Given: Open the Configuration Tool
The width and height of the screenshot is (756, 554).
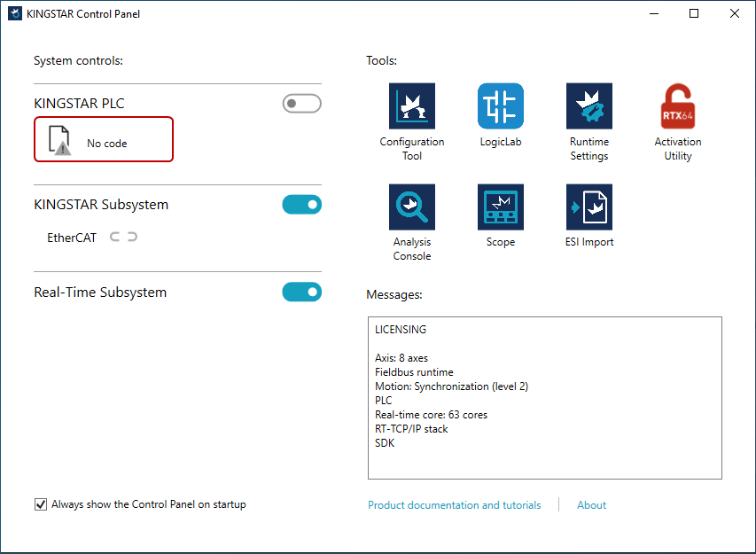Looking at the screenshot, I should click(412, 107).
